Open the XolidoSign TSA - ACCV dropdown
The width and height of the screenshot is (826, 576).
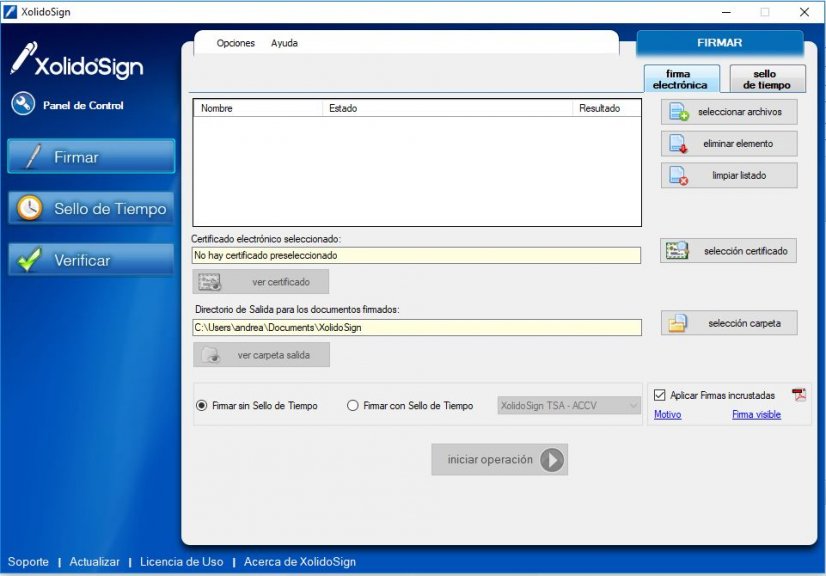point(569,406)
